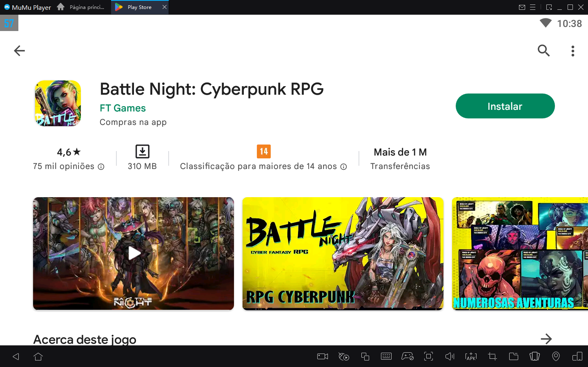Adjust sound with the volume icon
This screenshot has width=588, height=367.
pos(450,356)
